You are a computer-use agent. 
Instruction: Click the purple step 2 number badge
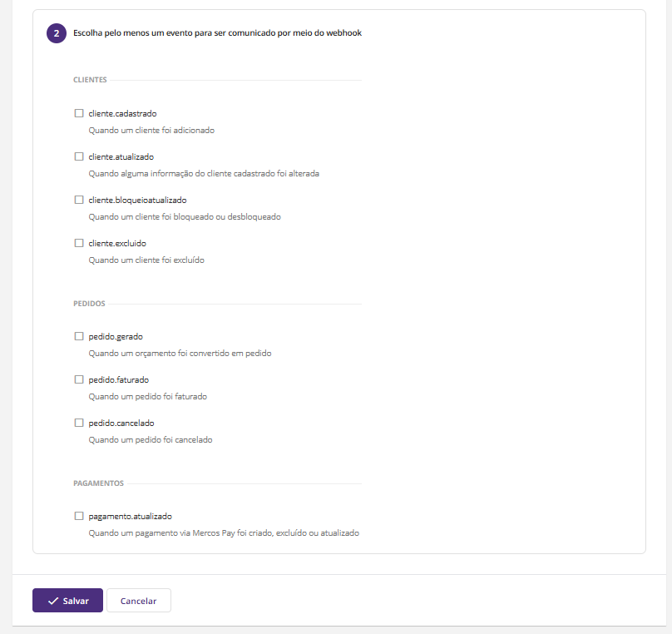coord(57,33)
